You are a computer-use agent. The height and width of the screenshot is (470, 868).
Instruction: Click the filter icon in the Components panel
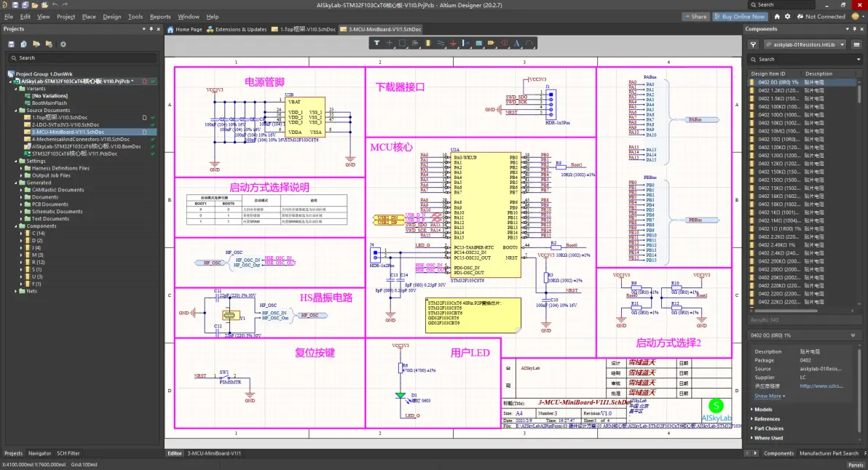pyautogui.click(x=753, y=45)
